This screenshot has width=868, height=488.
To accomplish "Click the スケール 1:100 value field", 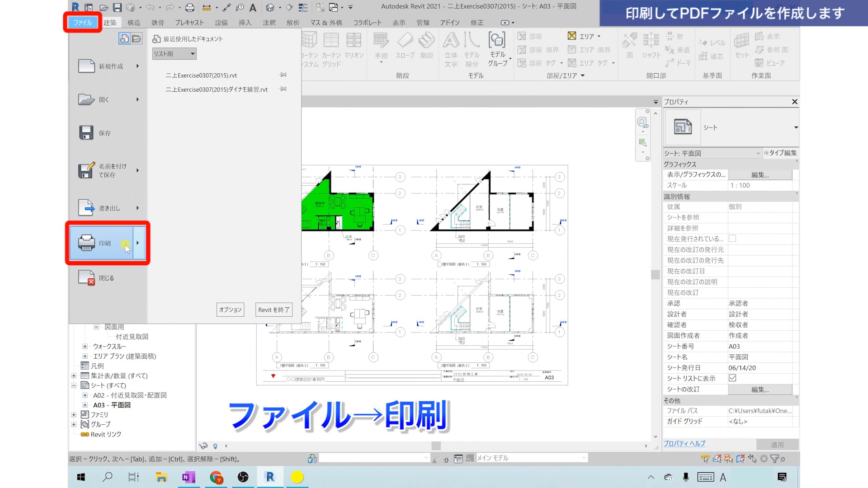I will 759,185.
